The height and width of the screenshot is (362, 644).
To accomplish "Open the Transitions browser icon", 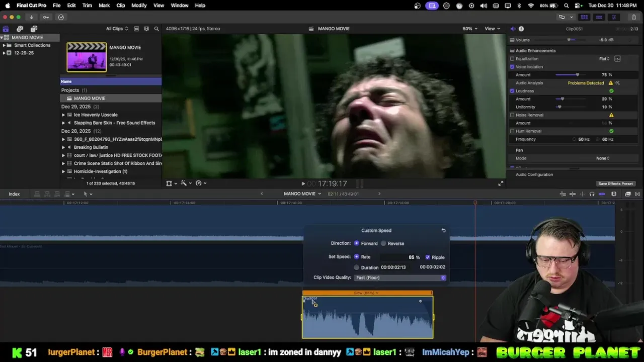I will point(637,194).
